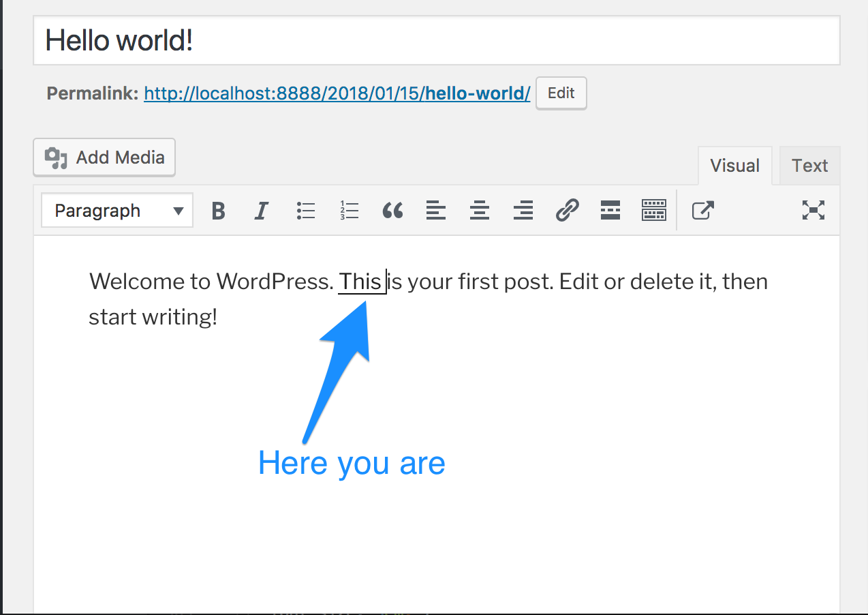Click the text "start writing!" in the editor
The image size is (868, 615).
tap(153, 317)
